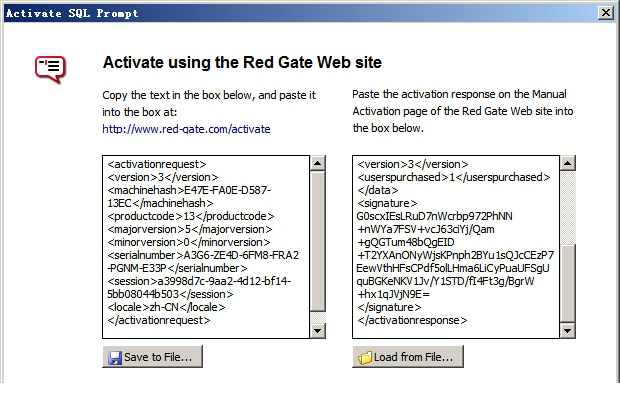This screenshot has width=620, height=398.
Task: Click the Save to File button
Action: [x=153, y=357]
